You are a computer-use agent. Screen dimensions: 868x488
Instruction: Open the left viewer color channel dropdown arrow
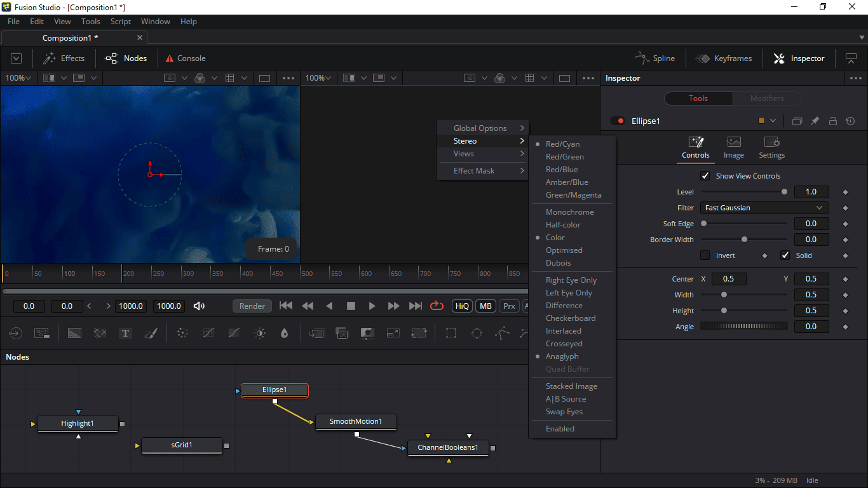[x=215, y=78]
